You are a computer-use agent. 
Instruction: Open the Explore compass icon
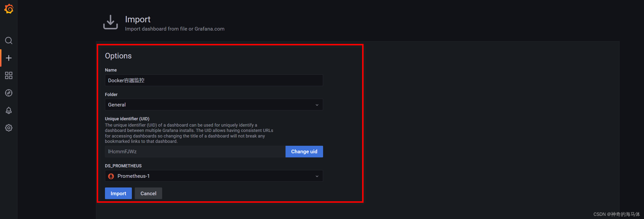(9, 93)
